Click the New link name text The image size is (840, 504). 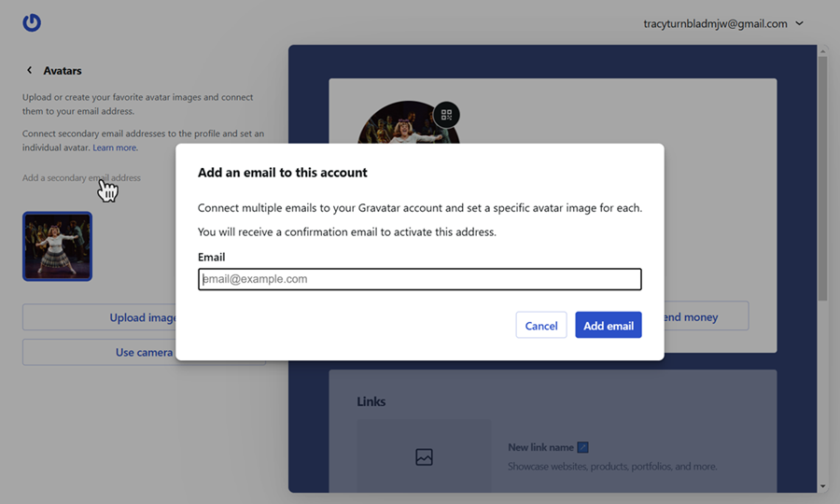[x=540, y=448]
